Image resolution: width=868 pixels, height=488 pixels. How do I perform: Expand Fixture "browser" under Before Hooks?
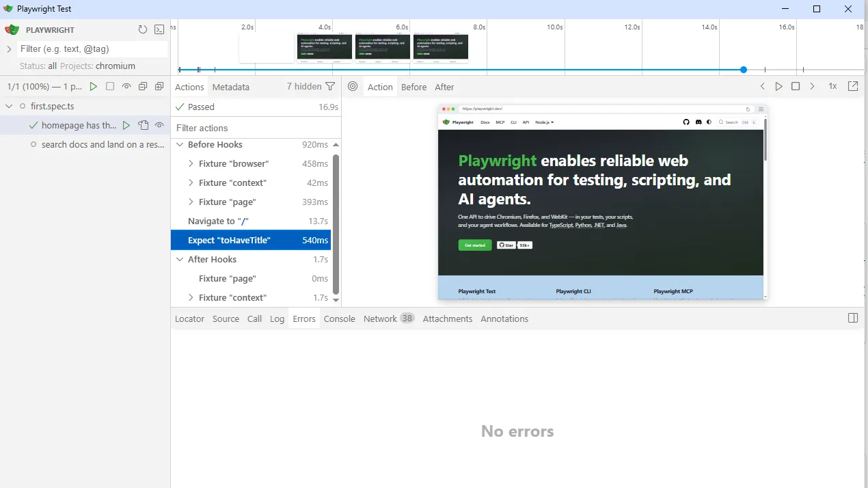191,164
